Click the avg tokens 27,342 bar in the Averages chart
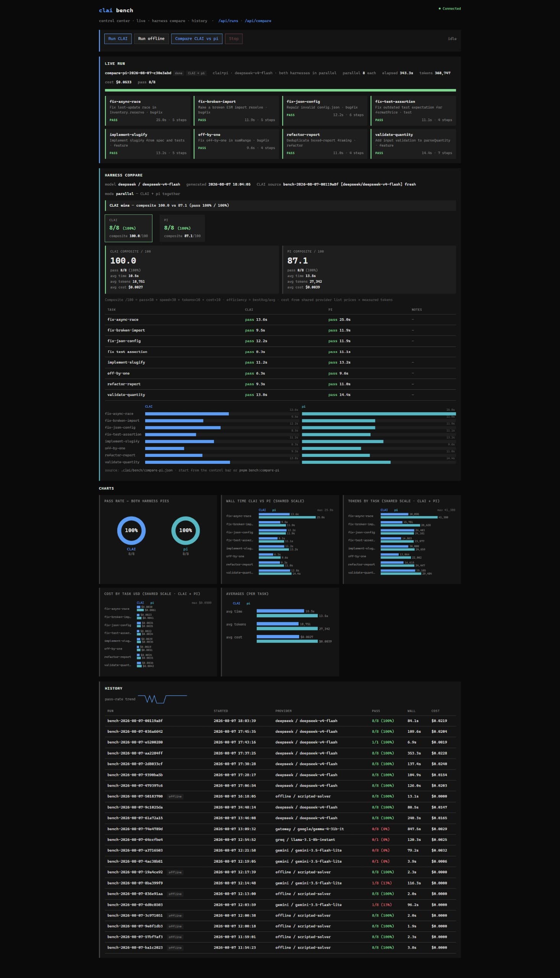 tap(287, 629)
